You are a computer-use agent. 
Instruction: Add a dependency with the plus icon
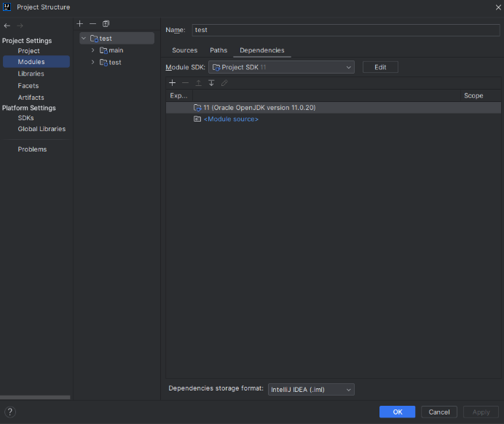(x=173, y=83)
